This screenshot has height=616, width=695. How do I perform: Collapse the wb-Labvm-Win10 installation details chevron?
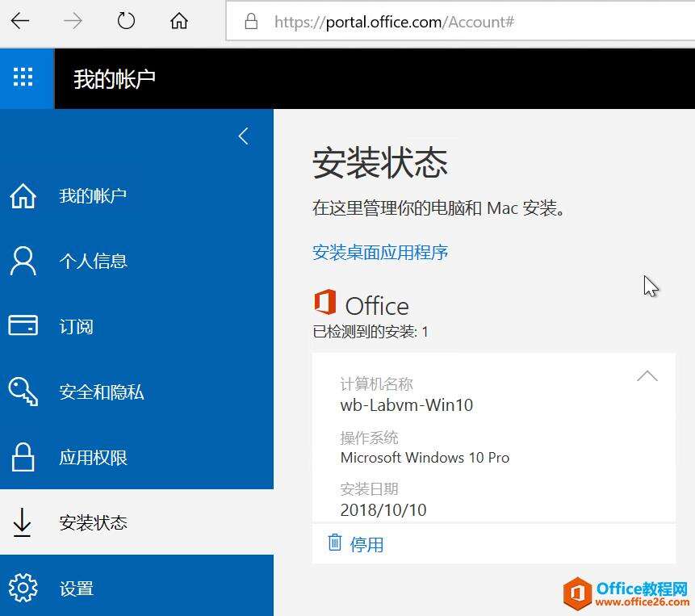[647, 375]
